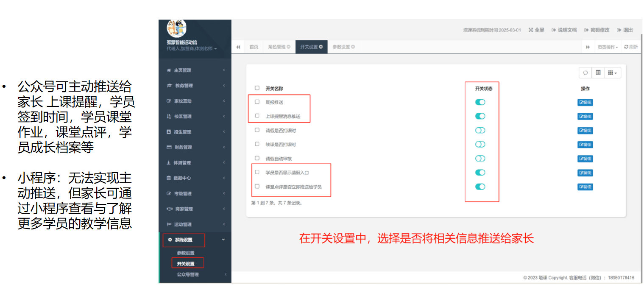The image size is (644, 296).
Task: Click the refresh icon in table toolbar
Action: point(585,73)
